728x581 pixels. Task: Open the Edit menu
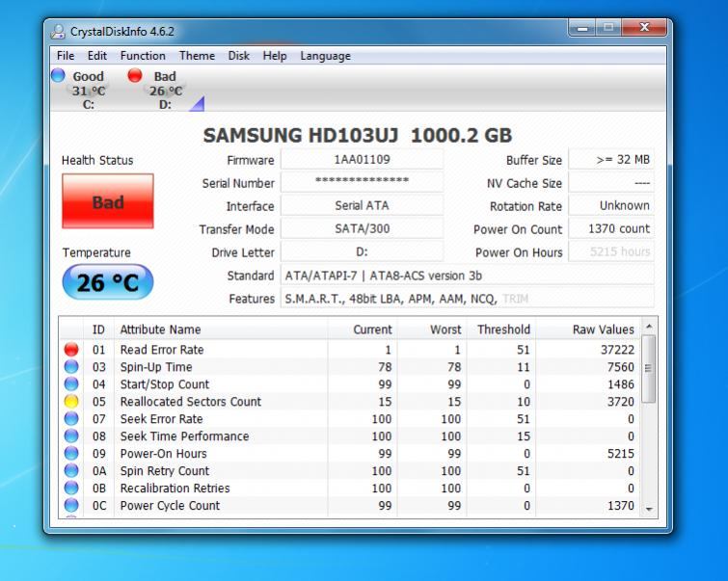[x=97, y=56]
